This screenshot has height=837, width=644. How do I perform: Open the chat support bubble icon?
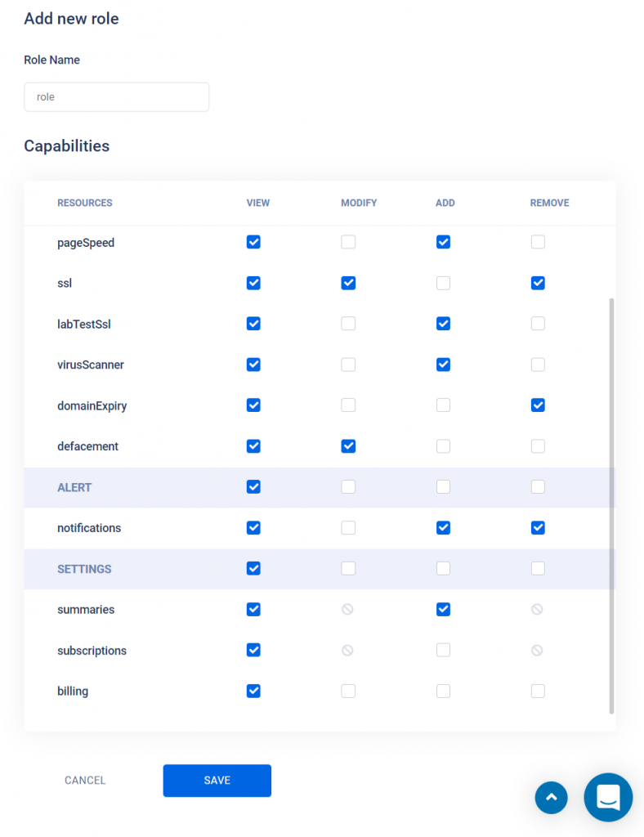608,798
